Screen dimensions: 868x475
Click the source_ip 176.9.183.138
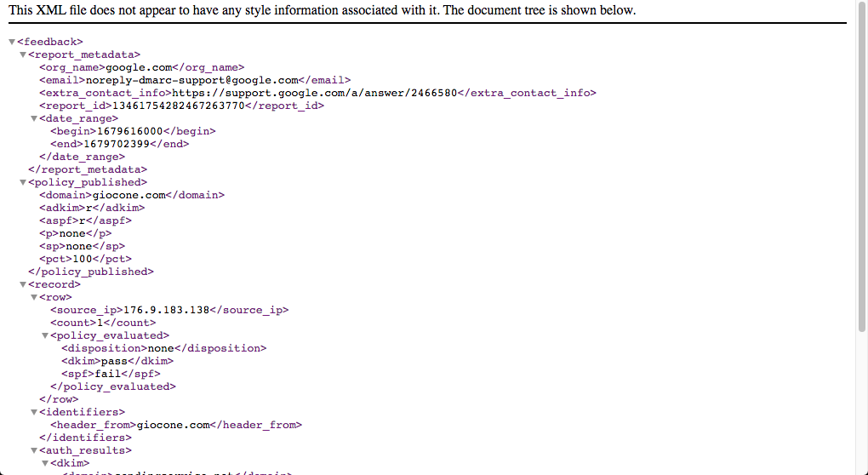[x=166, y=310]
